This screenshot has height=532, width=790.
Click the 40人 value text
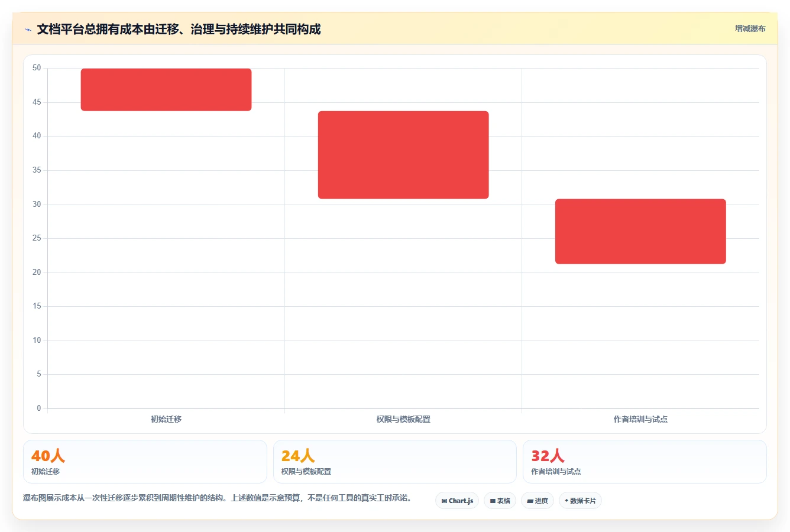click(48, 456)
